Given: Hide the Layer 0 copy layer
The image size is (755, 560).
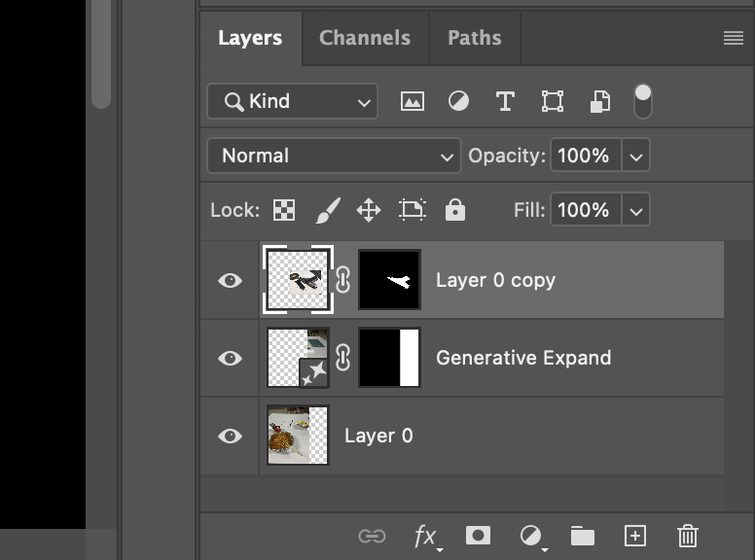Looking at the screenshot, I should pos(231,280).
